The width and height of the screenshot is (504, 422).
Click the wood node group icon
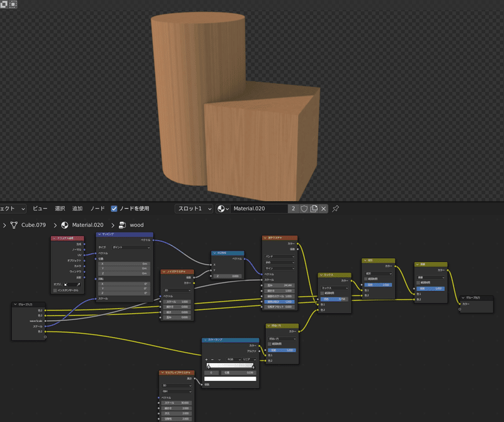pyautogui.click(x=122, y=225)
